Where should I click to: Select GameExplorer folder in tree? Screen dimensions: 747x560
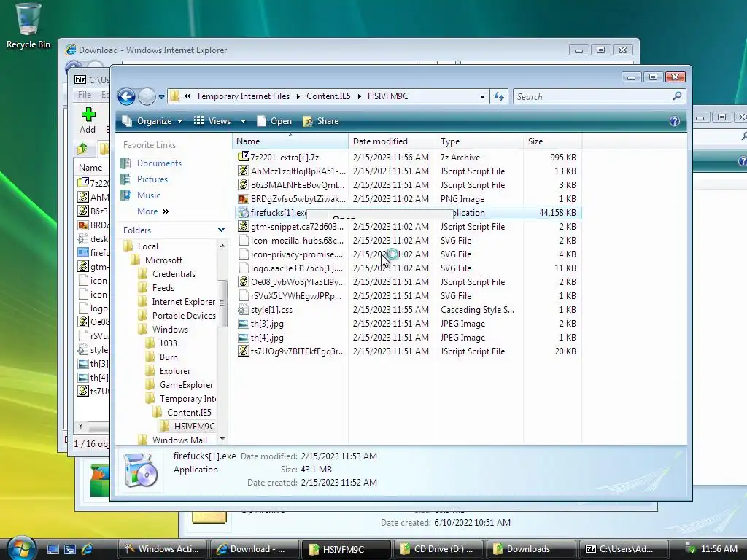coord(186,385)
